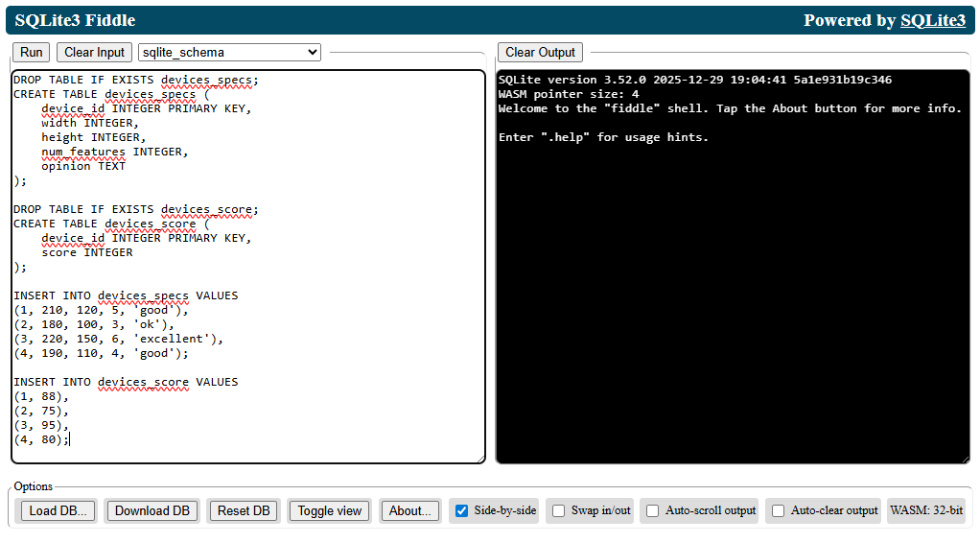
Task: Click the 'opinion TEXT' line
Action: 83,166
